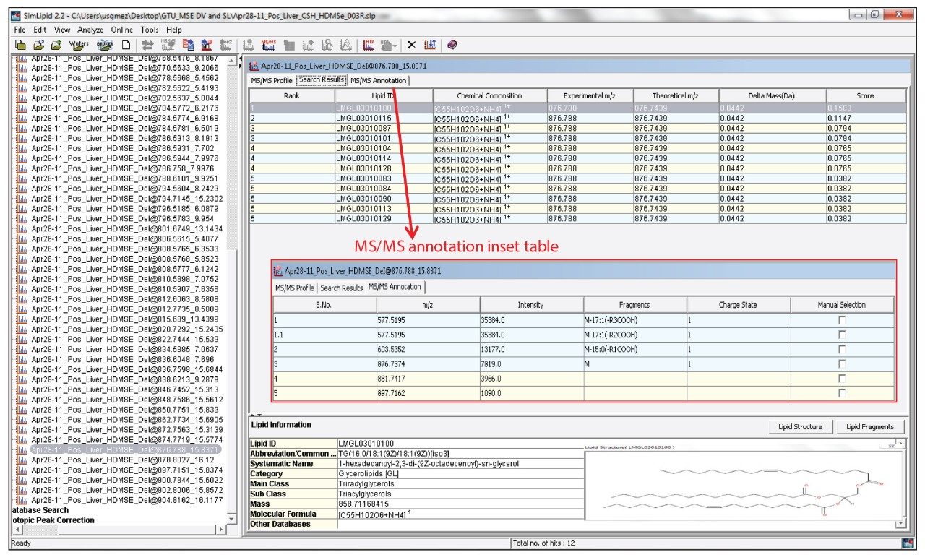The width and height of the screenshot is (925, 560).
Task: Click the right arrow of spectra list horizontal scrollbar
Action: [222, 530]
